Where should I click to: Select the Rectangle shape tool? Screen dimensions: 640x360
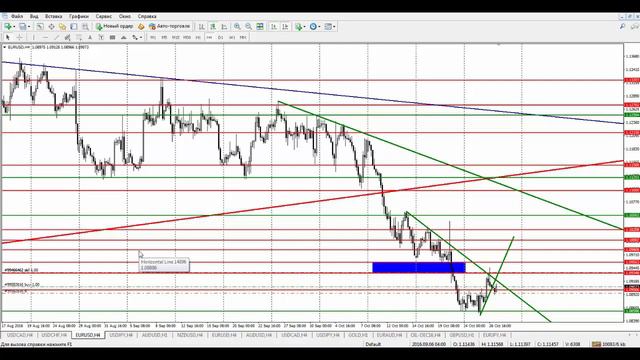(x=112, y=37)
